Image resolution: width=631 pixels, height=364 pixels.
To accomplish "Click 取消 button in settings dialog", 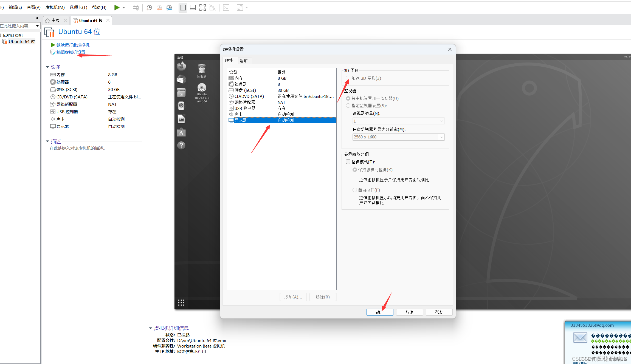I will click(x=410, y=312).
